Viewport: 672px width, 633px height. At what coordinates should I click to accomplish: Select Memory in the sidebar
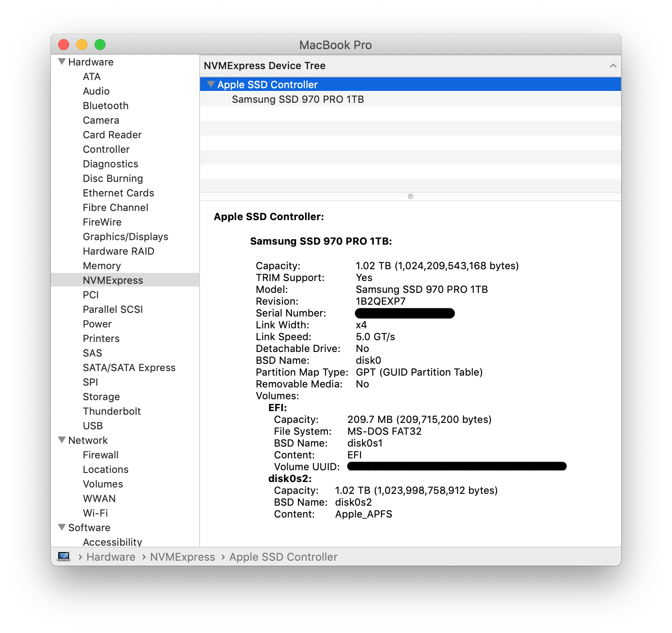102,266
